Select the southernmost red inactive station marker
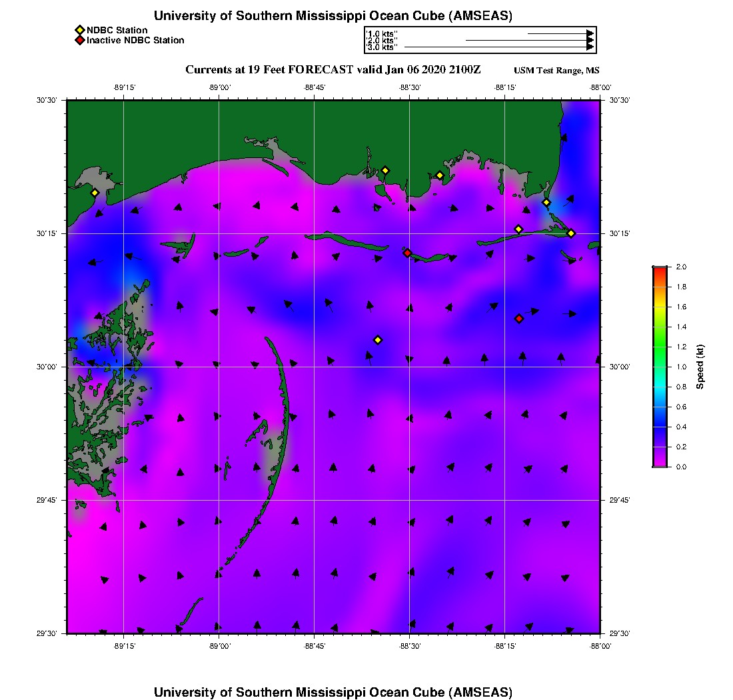The width and height of the screenshot is (733, 700). [519, 319]
